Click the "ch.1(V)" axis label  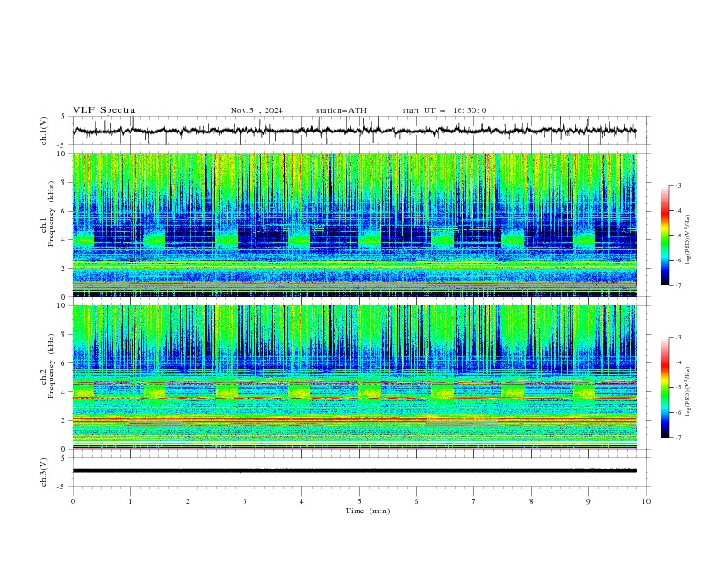(x=44, y=131)
